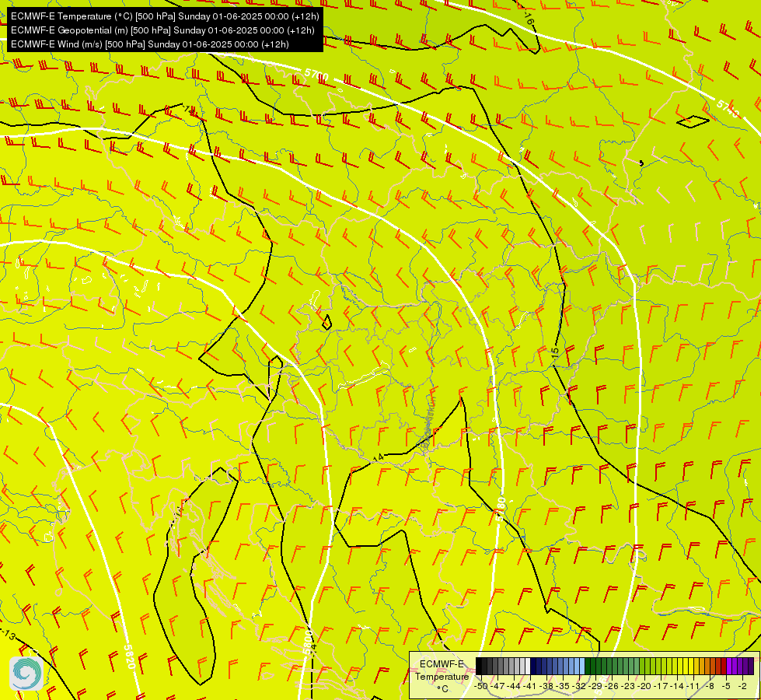Click the -17 label on the temperature scale
Screen dimensions: 761x700
tap(661, 686)
